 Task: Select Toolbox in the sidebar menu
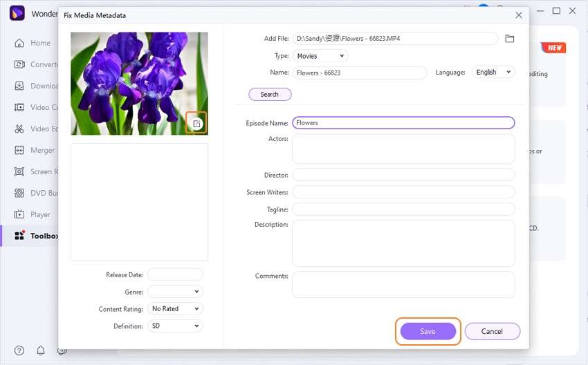point(44,236)
